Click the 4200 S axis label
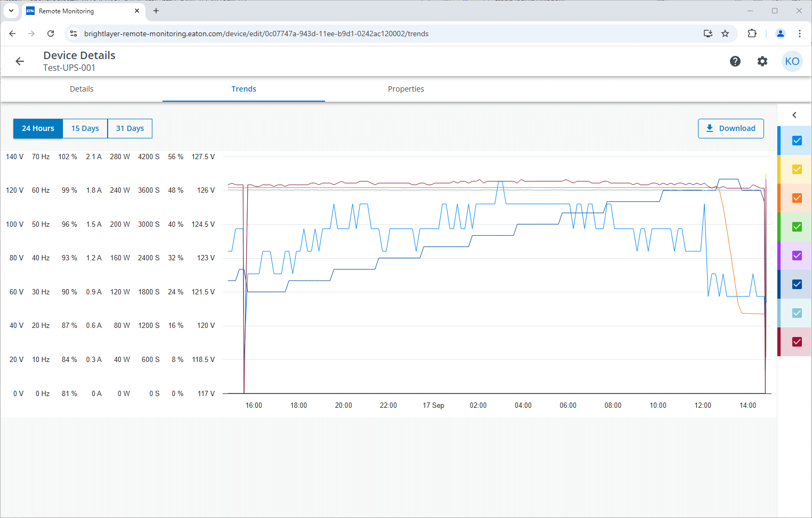 coord(149,157)
